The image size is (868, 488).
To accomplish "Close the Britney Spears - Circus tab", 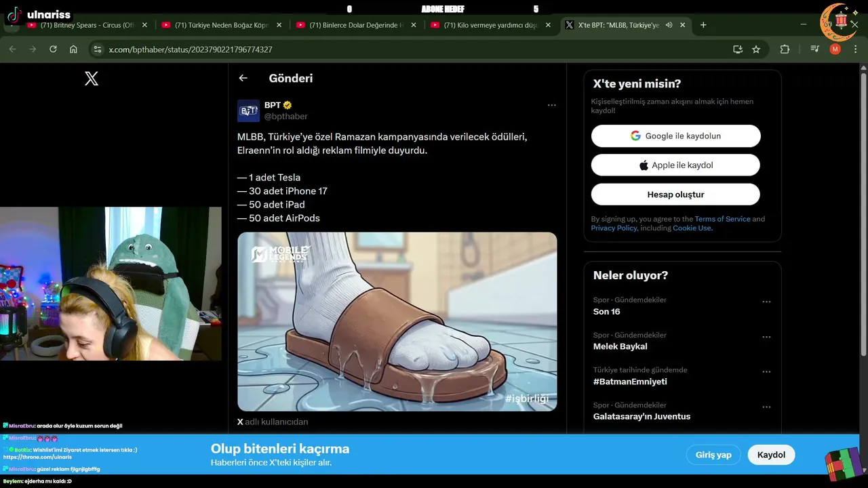I will tap(144, 25).
